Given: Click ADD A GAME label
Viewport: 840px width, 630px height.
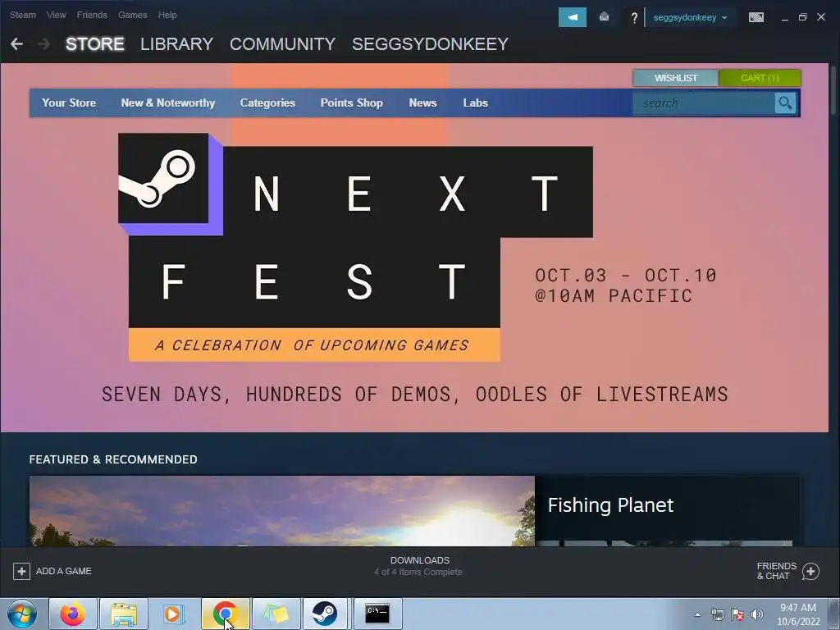Looking at the screenshot, I should click(64, 571).
